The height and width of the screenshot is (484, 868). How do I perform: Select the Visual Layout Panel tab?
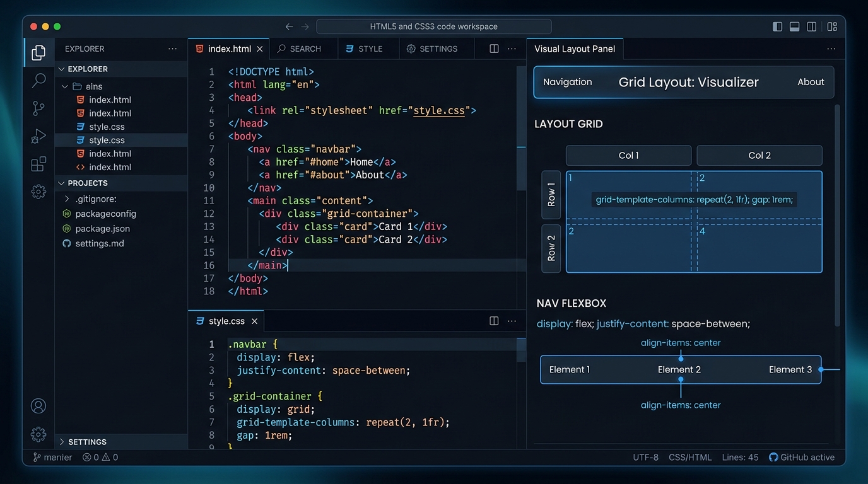(x=575, y=49)
